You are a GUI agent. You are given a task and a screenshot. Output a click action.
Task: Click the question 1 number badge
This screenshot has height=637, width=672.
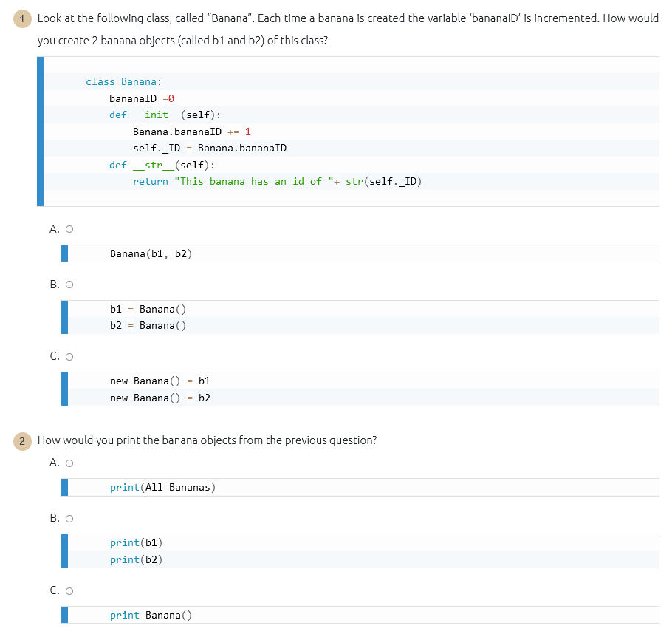[21, 18]
